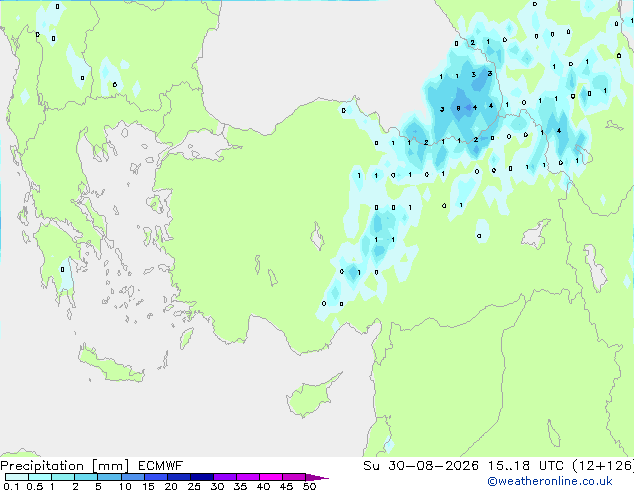634x490 pixels.
Task: Click the magenta swatch between 40 and 45
Action: (x=271, y=477)
